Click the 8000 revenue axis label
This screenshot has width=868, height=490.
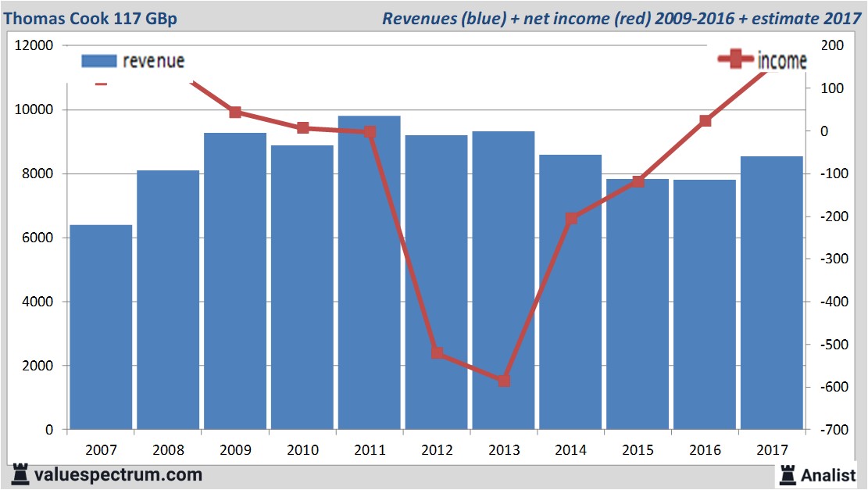click(x=38, y=173)
